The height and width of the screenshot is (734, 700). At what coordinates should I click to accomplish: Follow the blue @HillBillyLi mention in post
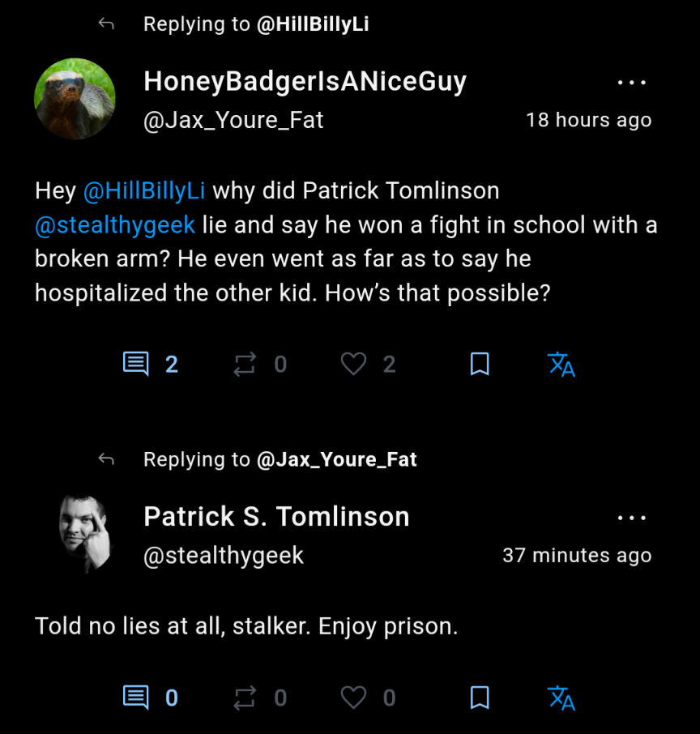tap(144, 190)
